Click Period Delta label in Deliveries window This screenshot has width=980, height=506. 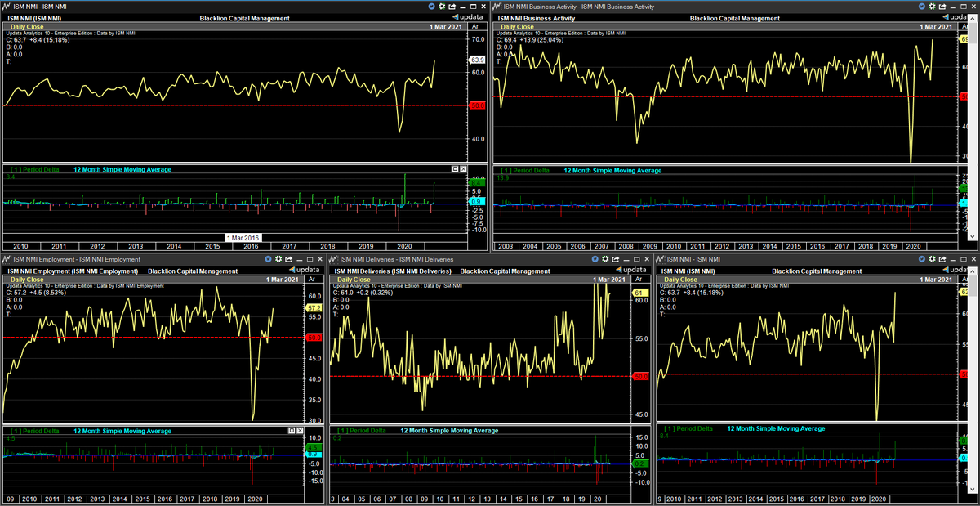[363, 430]
